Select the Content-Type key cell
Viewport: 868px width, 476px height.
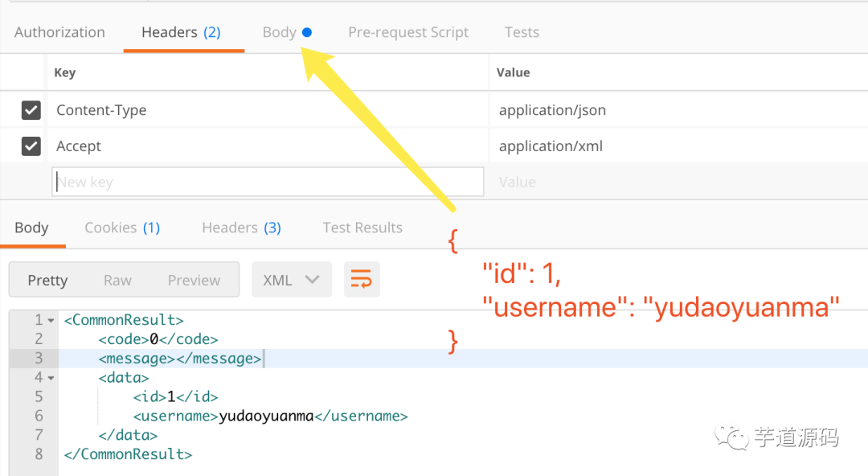tap(268, 110)
